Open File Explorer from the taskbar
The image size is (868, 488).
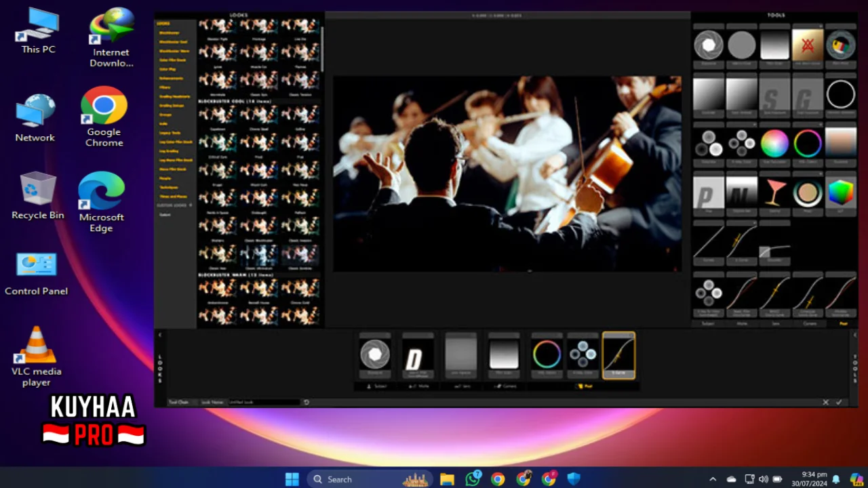[447, 479]
